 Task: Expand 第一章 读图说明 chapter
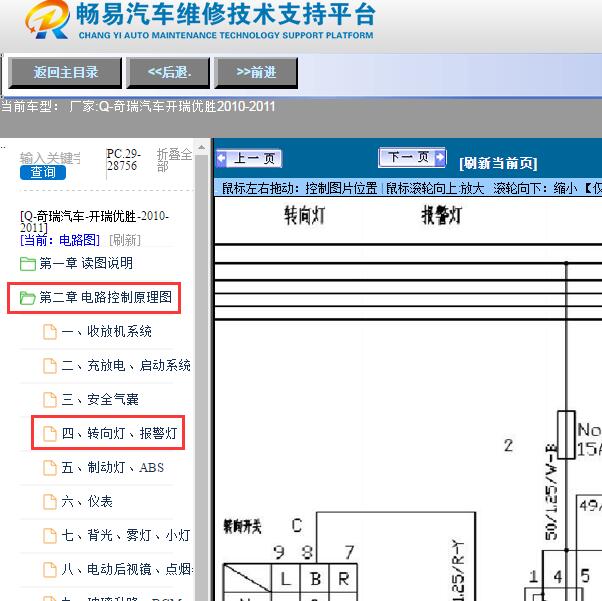86,263
